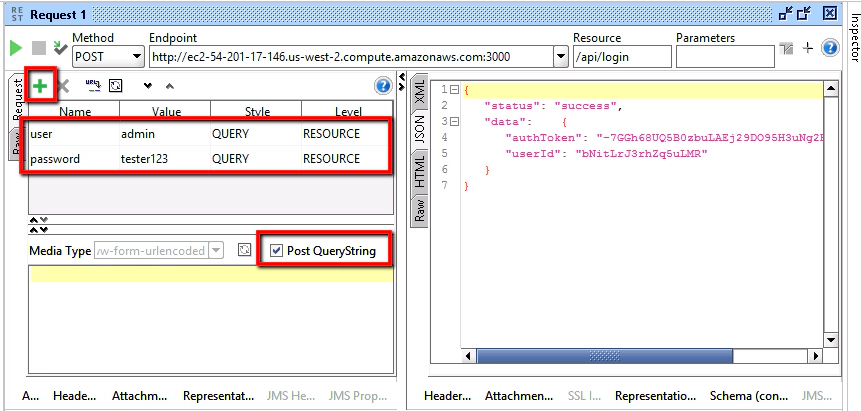Click the empty Parameters field
The height and width of the screenshot is (411, 861).
tap(725, 57)
